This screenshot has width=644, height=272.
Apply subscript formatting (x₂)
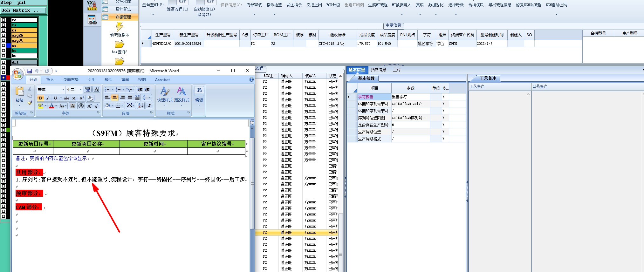(x=74, y=98)
